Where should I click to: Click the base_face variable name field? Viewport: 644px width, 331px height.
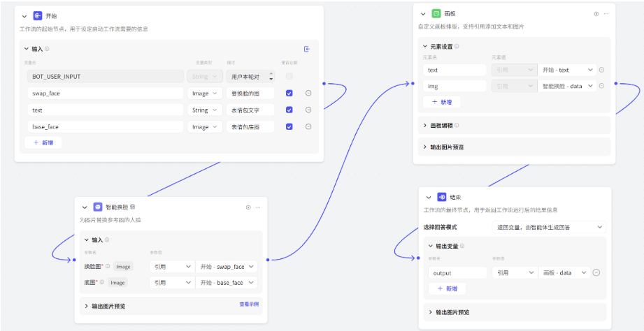(106, 126)
